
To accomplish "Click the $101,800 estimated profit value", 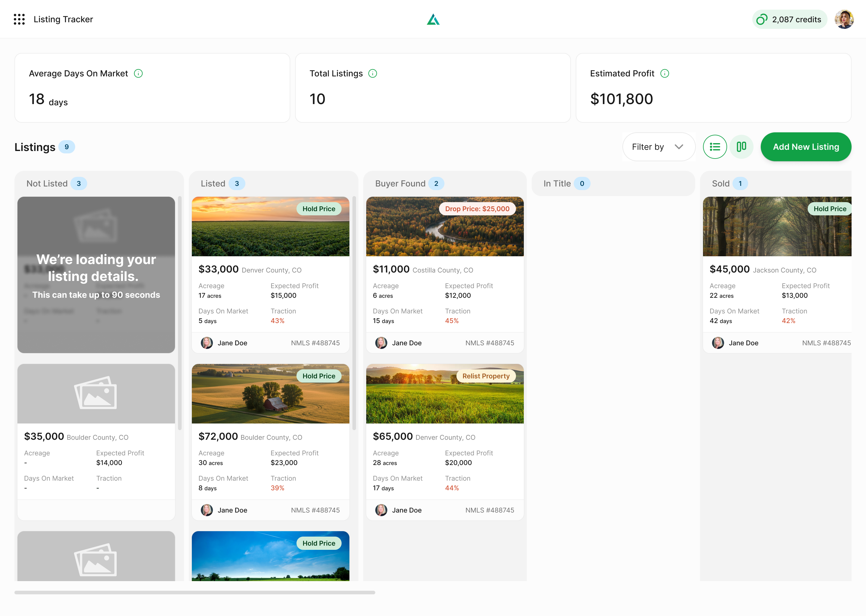I will click(x=622, y=99).
